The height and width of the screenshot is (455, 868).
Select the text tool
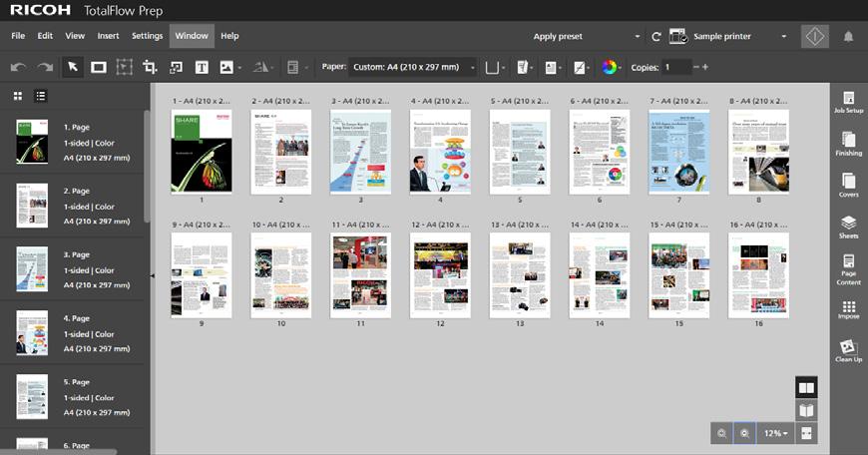202,68
